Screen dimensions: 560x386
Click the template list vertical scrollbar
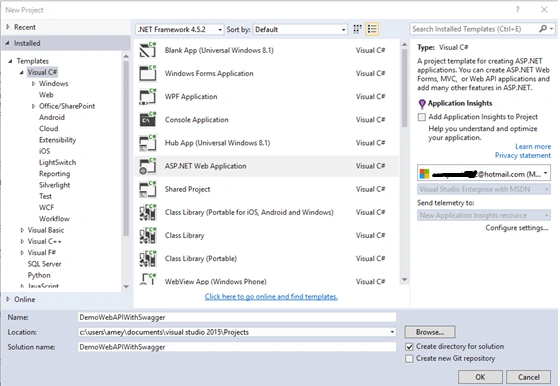point(404,88)
